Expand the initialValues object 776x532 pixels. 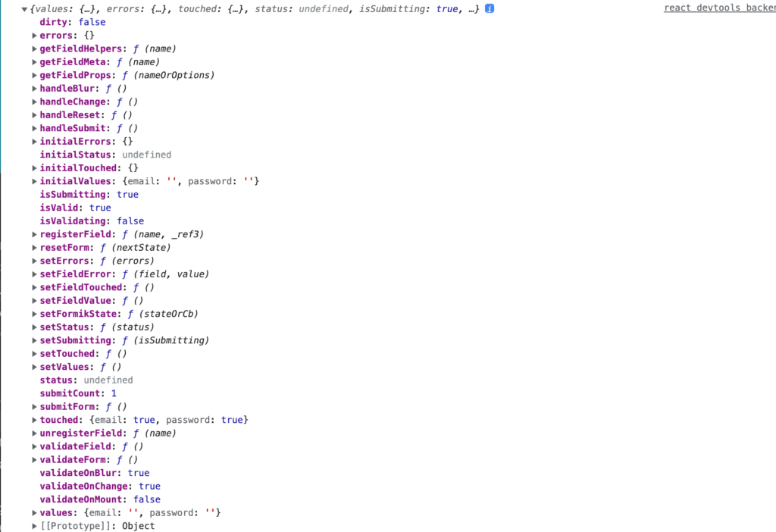click(34, 181)
